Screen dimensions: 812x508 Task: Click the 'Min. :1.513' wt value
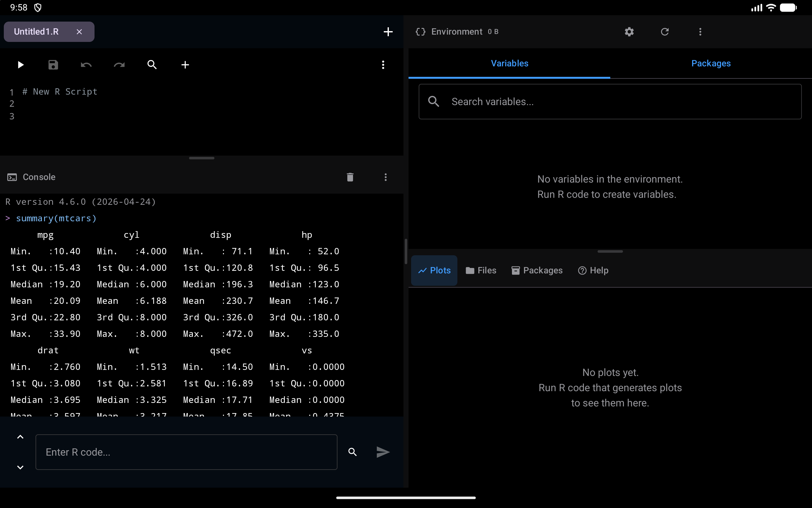point(132,367)
